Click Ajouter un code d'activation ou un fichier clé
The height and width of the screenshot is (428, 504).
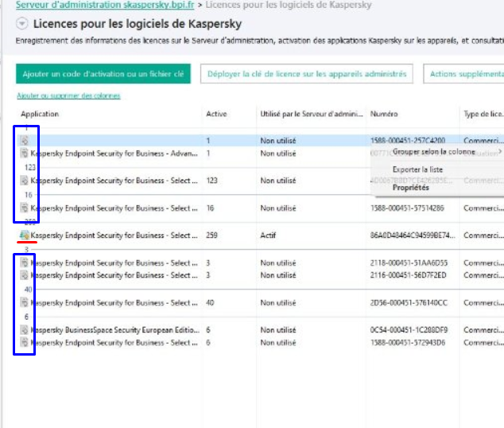103,74
